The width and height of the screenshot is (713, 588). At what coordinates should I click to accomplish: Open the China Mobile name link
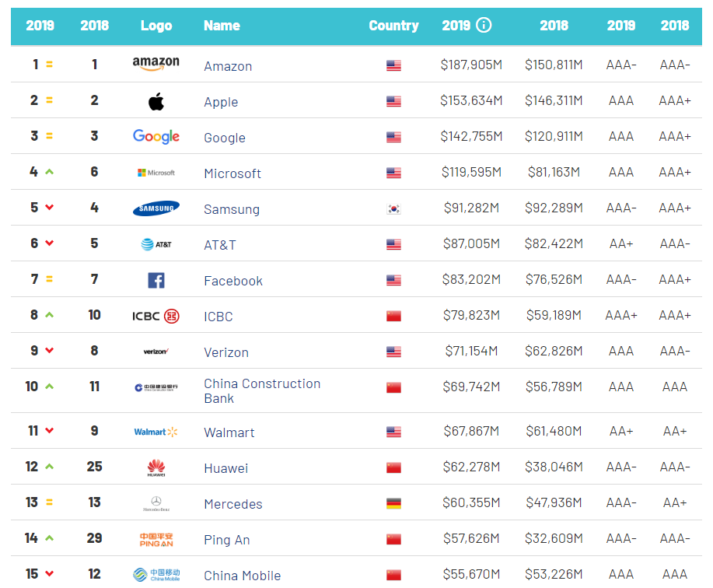click(243, 576)
